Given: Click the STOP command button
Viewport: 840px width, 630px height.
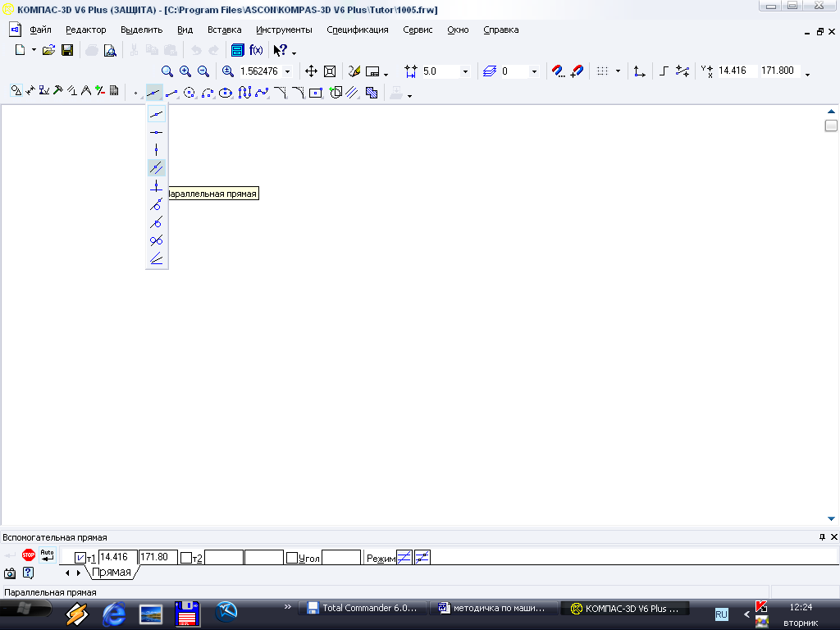Looking at the screenshot, I should point(29,555).
